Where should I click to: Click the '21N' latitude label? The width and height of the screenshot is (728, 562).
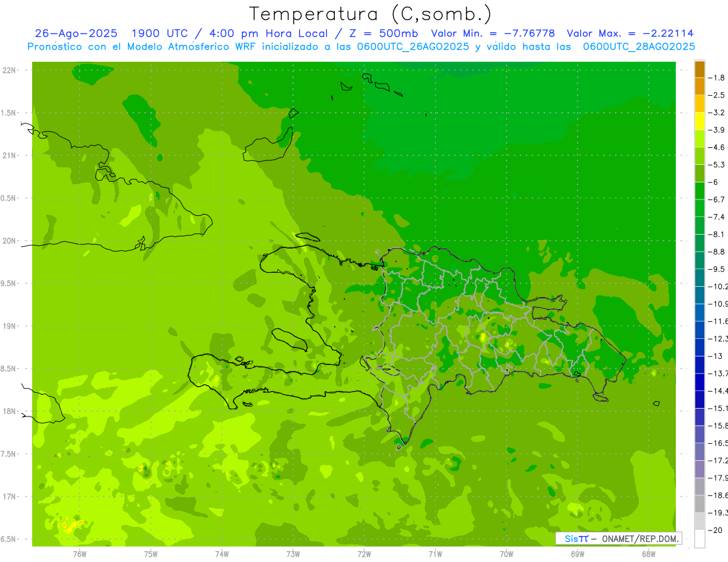coord(8,156)
